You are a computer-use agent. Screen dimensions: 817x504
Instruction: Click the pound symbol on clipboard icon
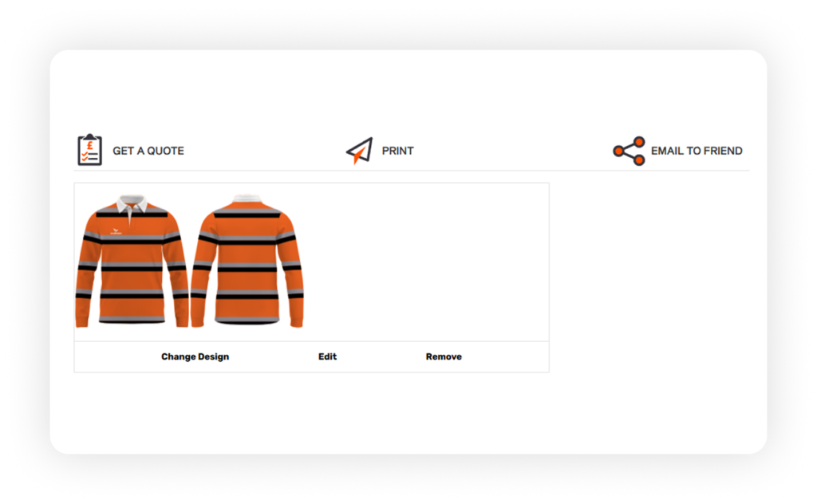89,145
